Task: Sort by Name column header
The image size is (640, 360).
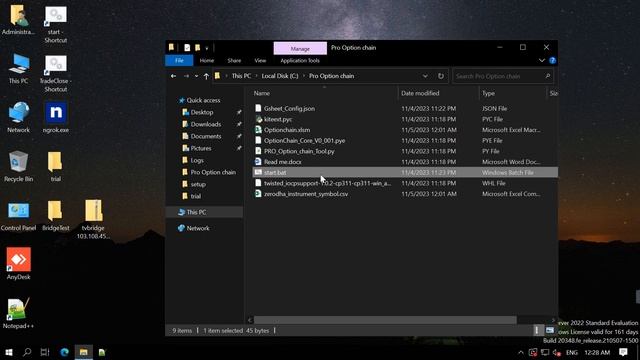Action: coord(262,93)
